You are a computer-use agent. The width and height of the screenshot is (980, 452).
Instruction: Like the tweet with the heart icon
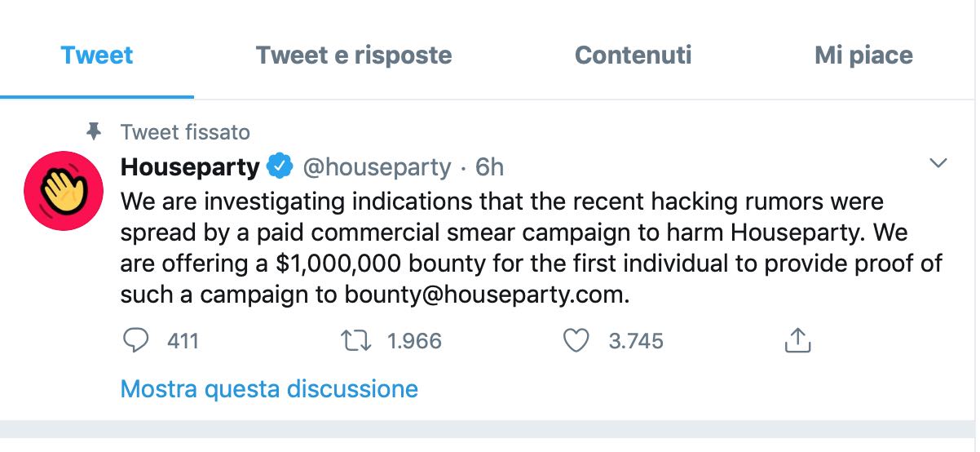tap(576, 339)
